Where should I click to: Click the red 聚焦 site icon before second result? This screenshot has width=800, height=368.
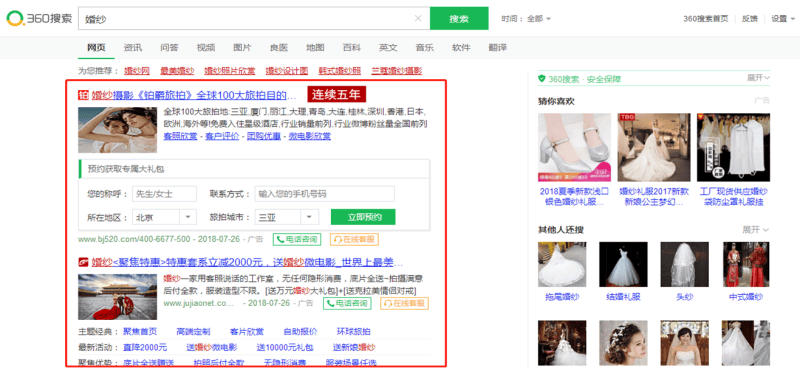83,262
